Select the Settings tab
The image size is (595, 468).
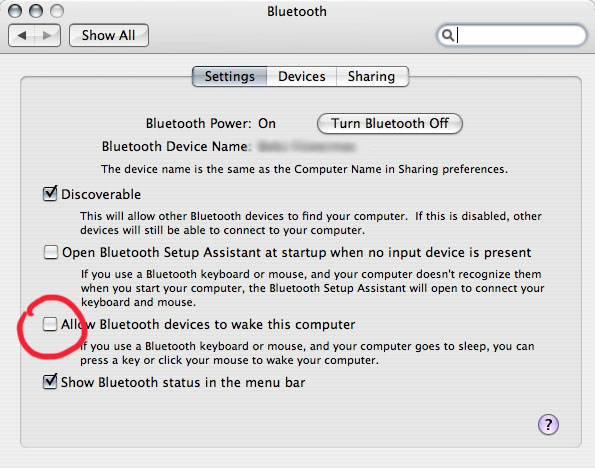click(230, 77)
